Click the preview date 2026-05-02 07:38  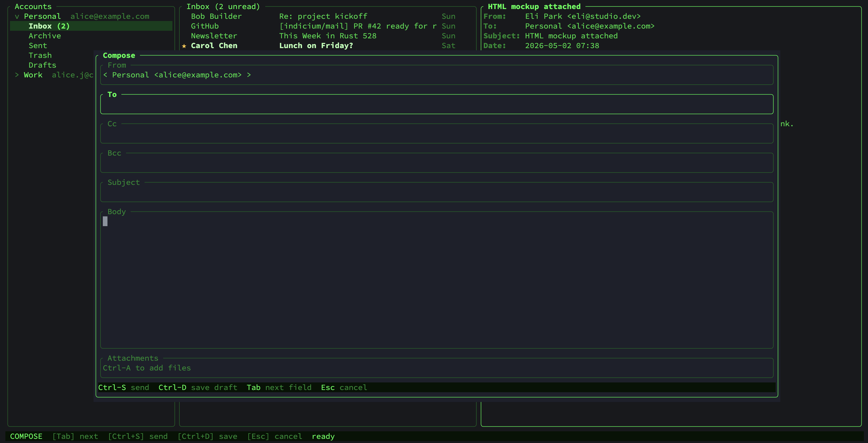point(562,46)
